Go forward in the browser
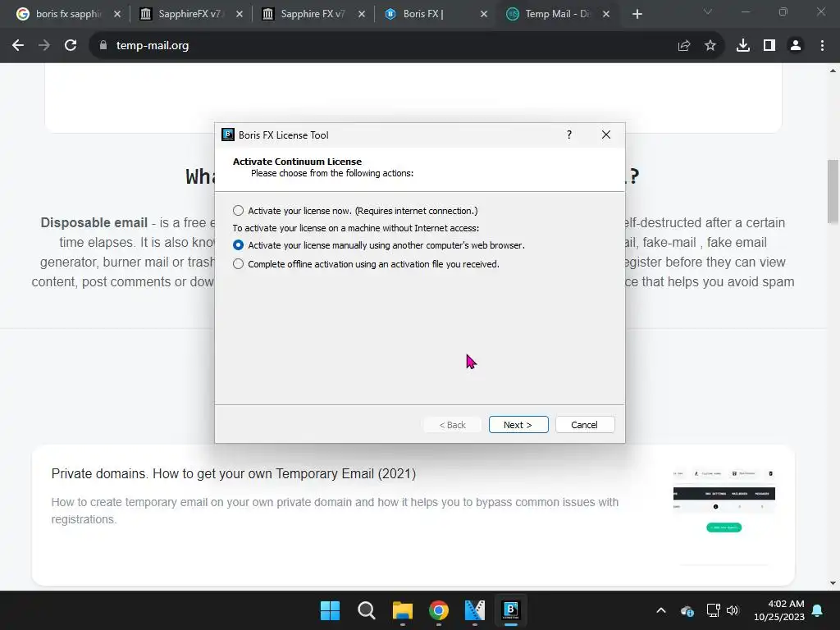 pos(44,46)
